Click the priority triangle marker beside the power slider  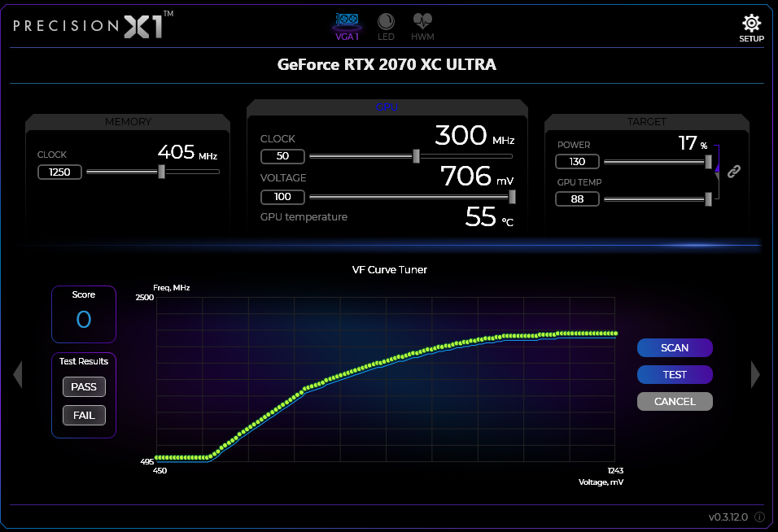[717, 168]
